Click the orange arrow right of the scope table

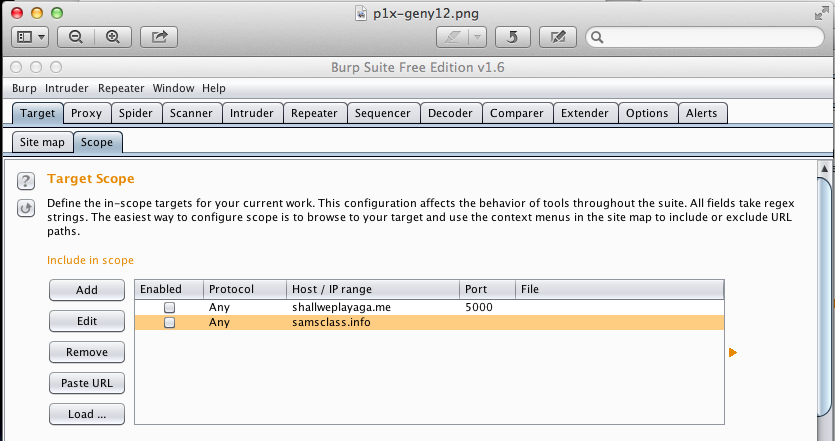point(733,352)
